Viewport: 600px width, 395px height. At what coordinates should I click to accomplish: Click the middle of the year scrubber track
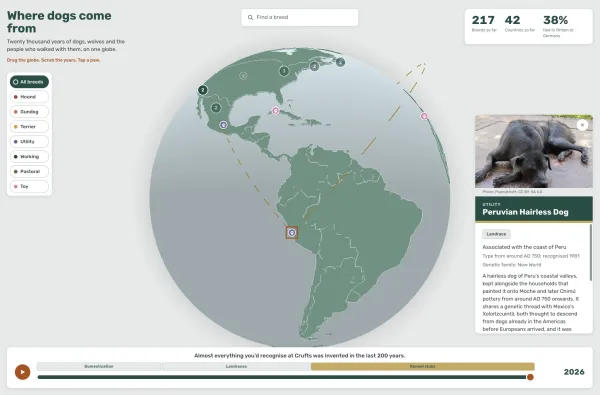point(284,377)
